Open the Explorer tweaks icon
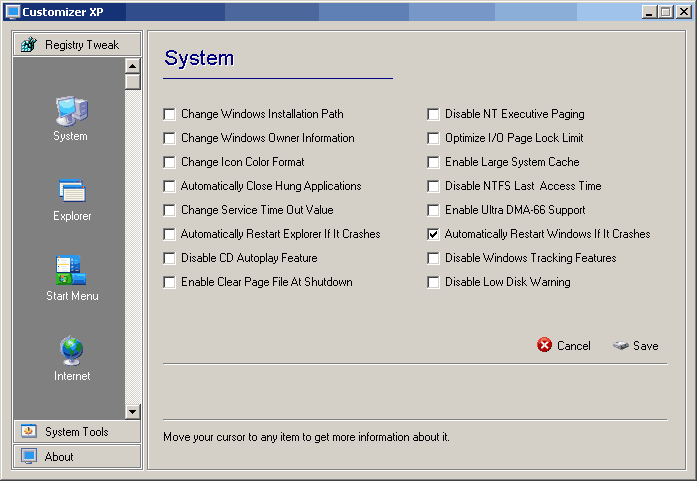 71,191
